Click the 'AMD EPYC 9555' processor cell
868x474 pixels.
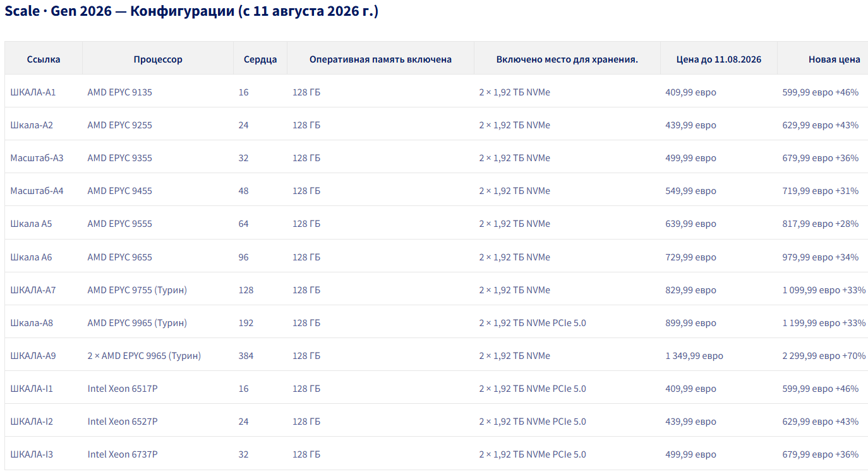tap(120, 224)
